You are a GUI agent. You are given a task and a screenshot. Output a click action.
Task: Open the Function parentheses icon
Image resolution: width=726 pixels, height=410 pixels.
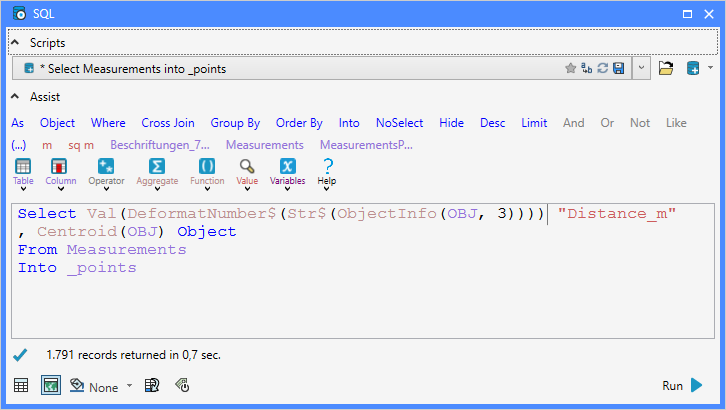pyautogui.click(x=207, y=166)
